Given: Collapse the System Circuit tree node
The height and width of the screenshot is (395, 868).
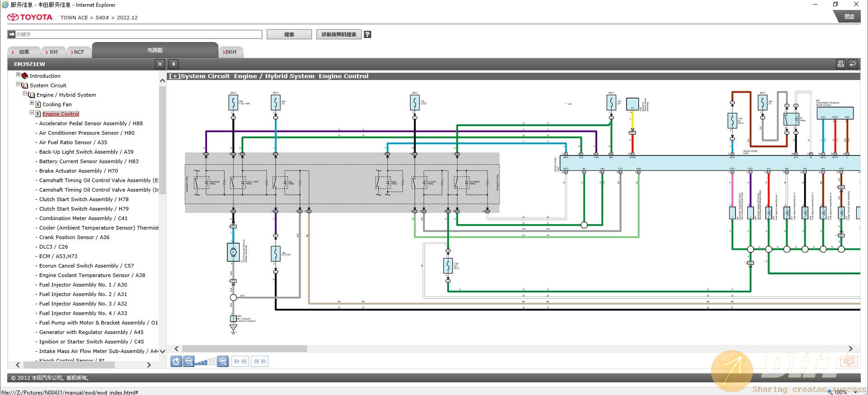Looking at the screenshot, I should 18,84.
